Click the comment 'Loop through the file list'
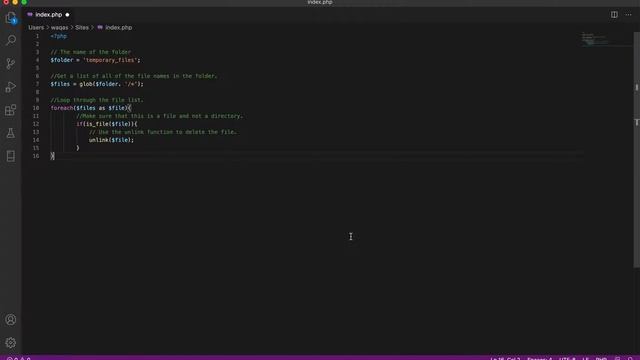The width and height of the screenshot is (640, 360). [x=97, y=100]
